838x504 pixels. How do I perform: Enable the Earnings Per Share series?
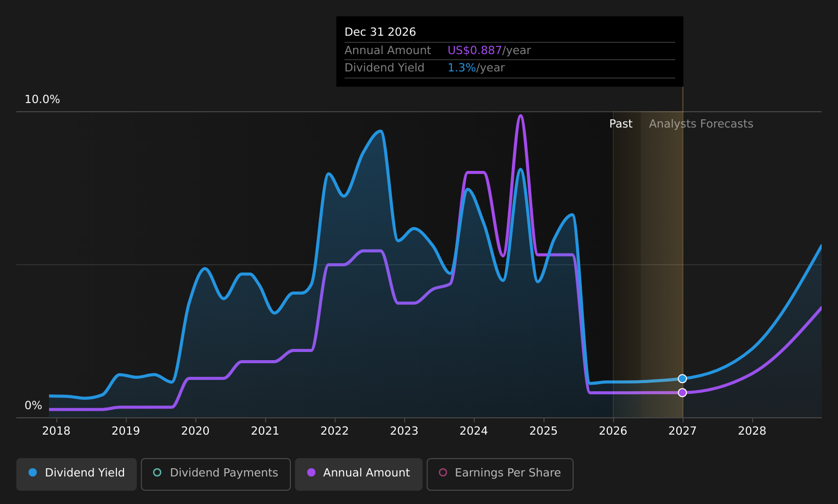(x=500, y=474)
